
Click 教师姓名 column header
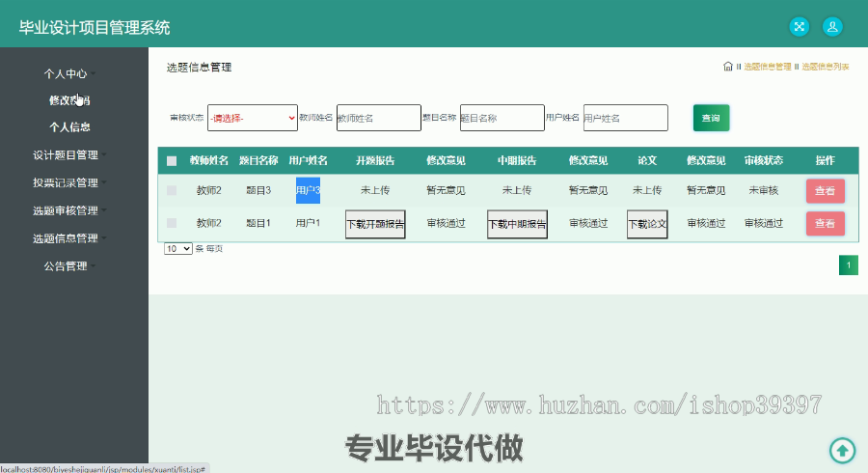tap(208, 160)
